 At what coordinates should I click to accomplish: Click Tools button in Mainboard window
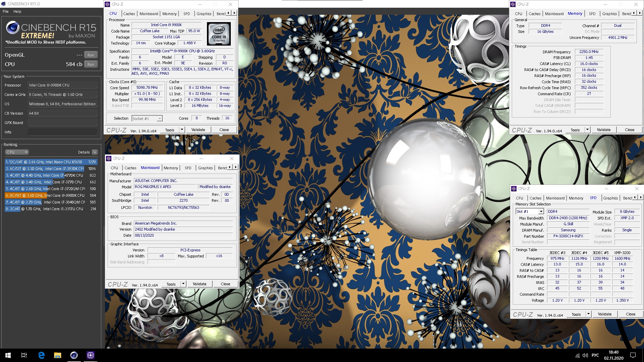click(171, 284)
